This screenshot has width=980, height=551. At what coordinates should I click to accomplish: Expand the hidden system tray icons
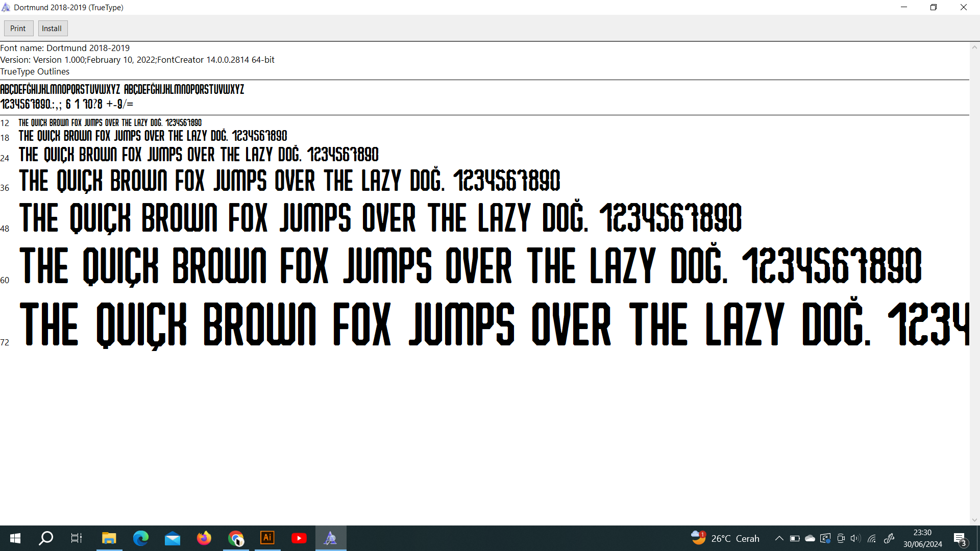[x=779, y=538]
